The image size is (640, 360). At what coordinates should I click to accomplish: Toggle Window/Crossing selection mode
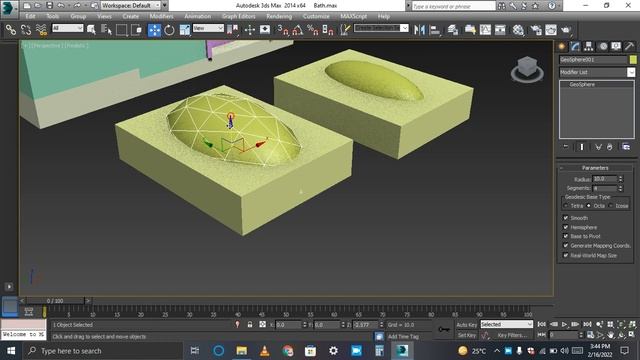tap(137, 30)
